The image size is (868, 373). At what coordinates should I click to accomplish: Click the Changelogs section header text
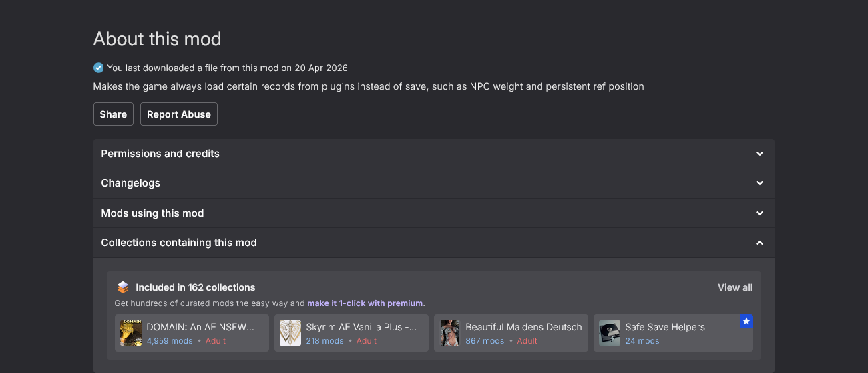pyautogui.click(x=131, y=183)
